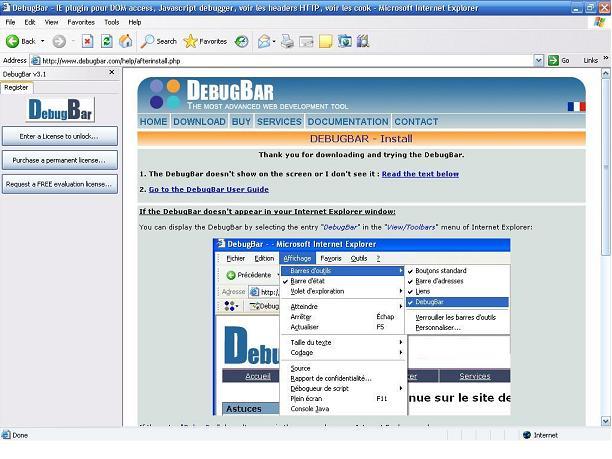Click the Links toolbar label
The image size is (612, 459).
click(x=591, y=60)
